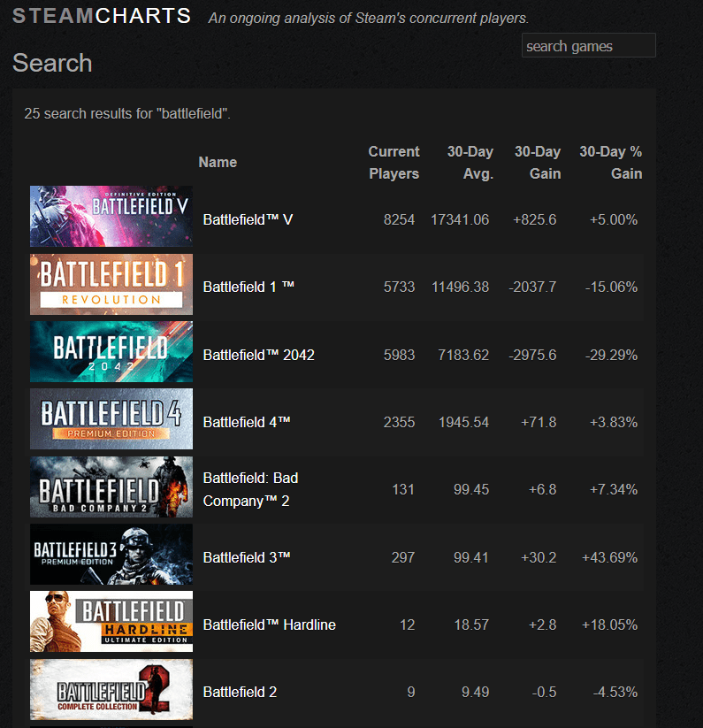Viewport: 703px width, 728px height.
Task: Open the Battlefield 2 name link
Action: [240, 692]
